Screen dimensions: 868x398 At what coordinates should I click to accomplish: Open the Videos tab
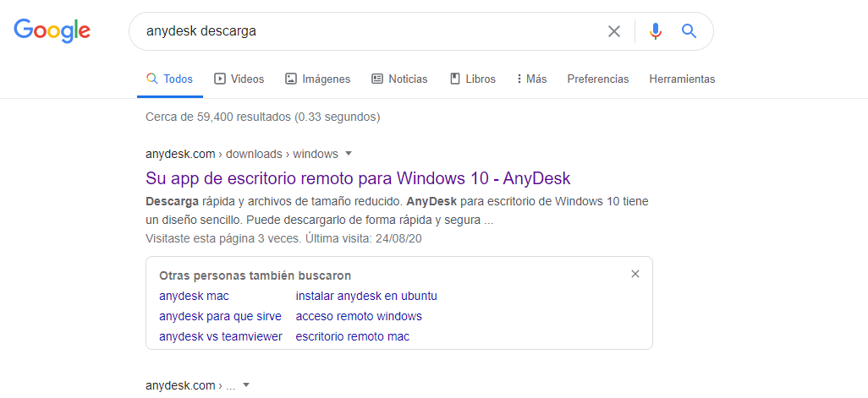(x=239, y=79)
